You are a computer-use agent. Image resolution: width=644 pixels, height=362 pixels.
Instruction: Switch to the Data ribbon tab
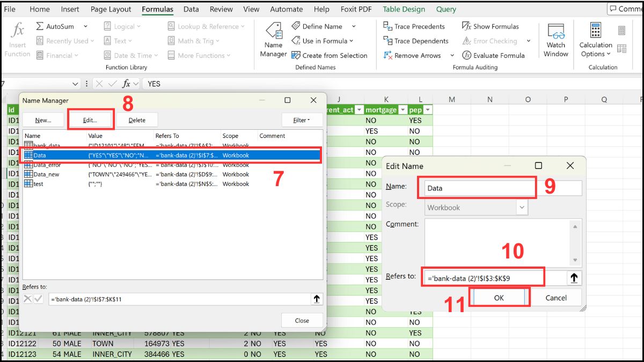tap(191, 9)
